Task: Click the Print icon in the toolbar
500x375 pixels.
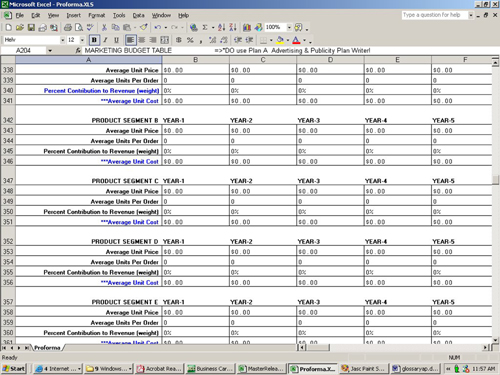Action: coord(68,28)
